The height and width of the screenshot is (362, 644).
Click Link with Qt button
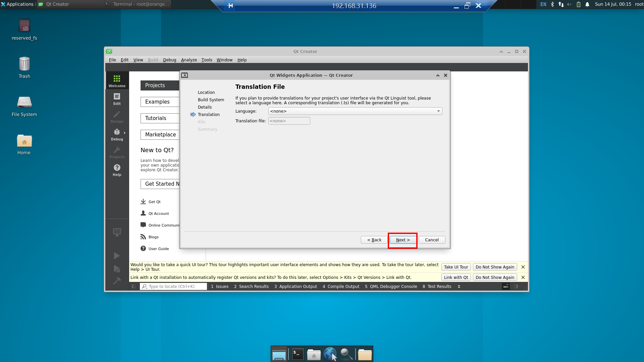coord(455,277)
